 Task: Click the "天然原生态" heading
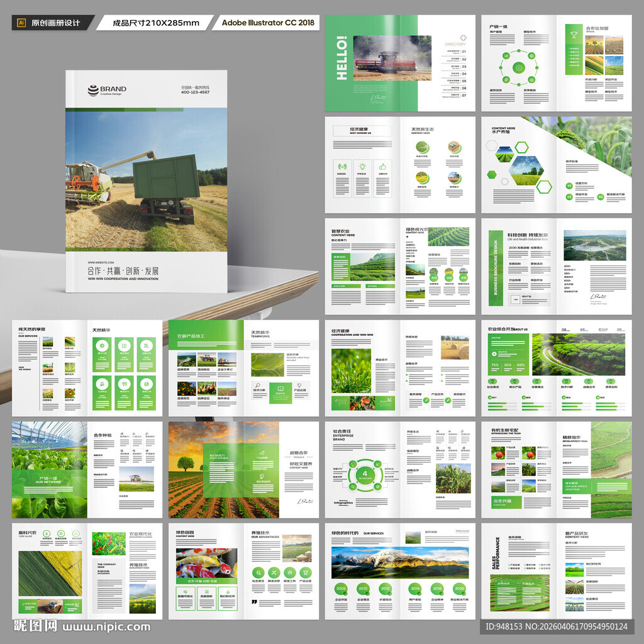(423, 129)
